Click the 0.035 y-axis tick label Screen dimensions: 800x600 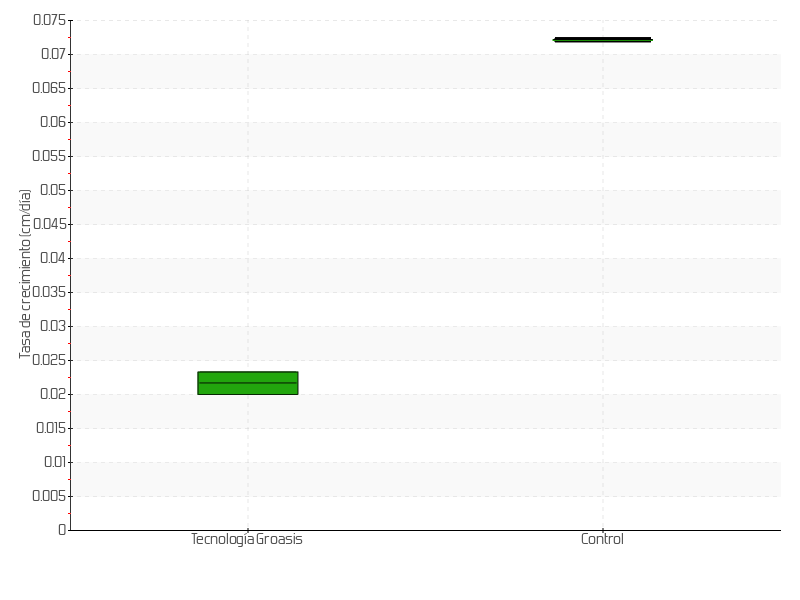49,292
